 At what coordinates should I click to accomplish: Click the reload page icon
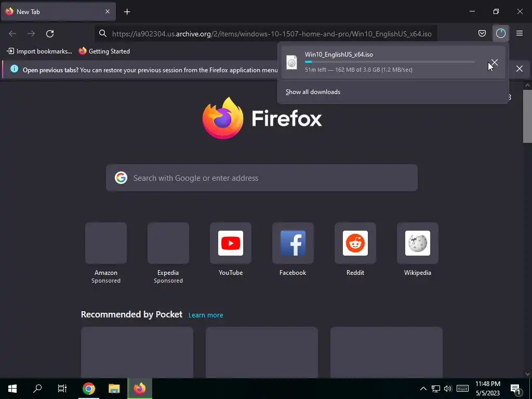coord(50,34)
